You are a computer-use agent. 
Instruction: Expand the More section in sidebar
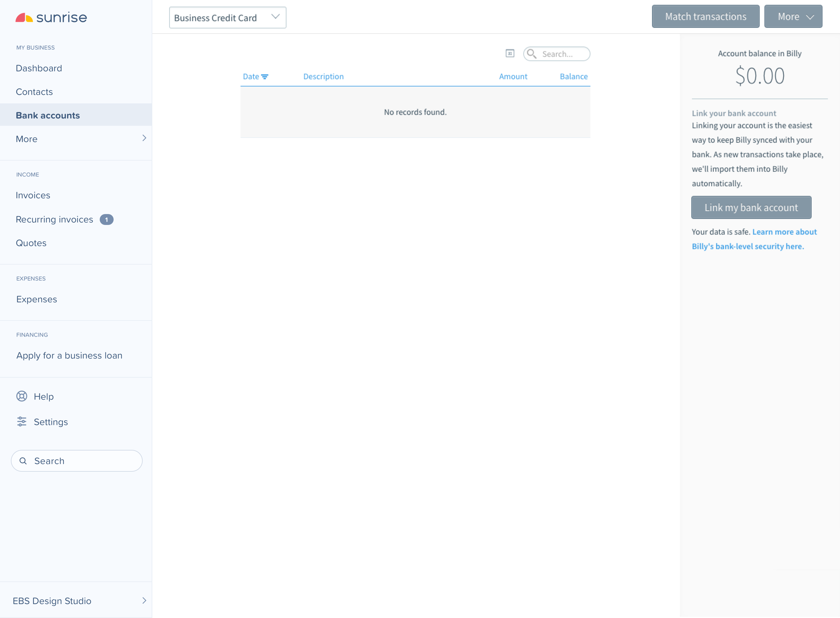76,139
